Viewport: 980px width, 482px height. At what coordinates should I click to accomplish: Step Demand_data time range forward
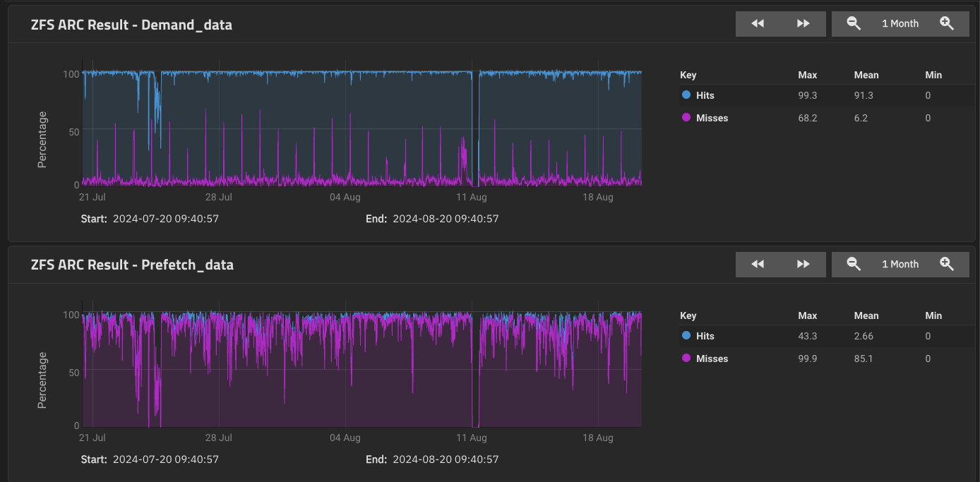(x=803, y=23)
